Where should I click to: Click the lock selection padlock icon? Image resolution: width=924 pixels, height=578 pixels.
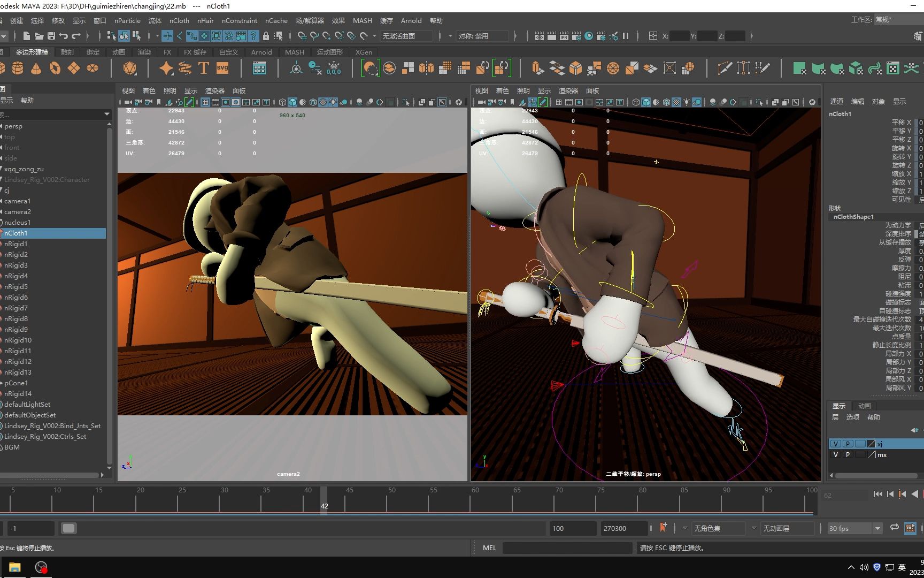coord(266,36)
